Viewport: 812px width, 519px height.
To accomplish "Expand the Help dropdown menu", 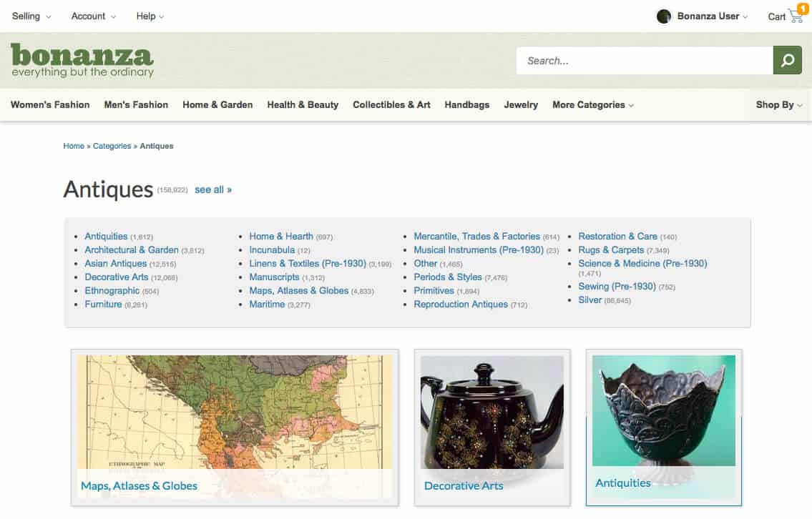I will click(150, 16).
